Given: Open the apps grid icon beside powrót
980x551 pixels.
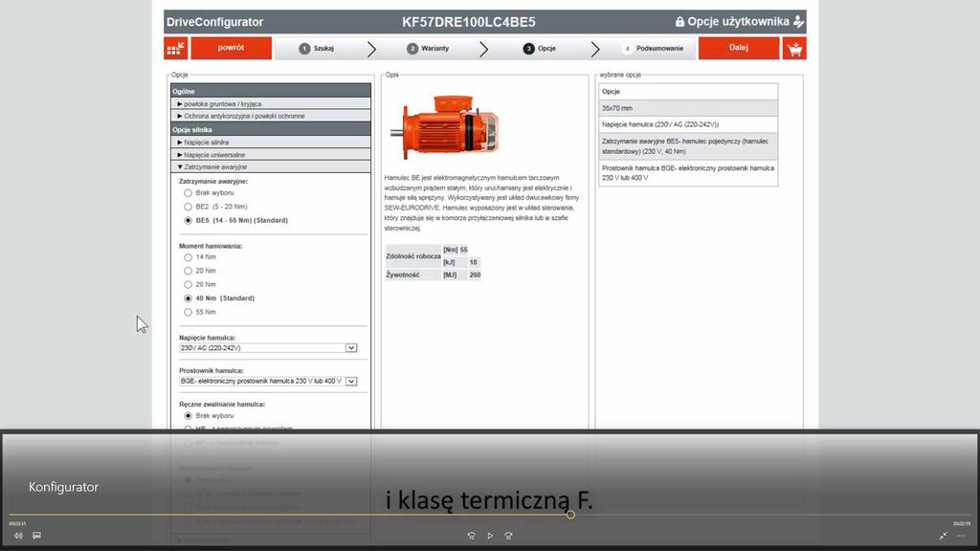Looking at the screenshot, I should [x=176, y=48].
